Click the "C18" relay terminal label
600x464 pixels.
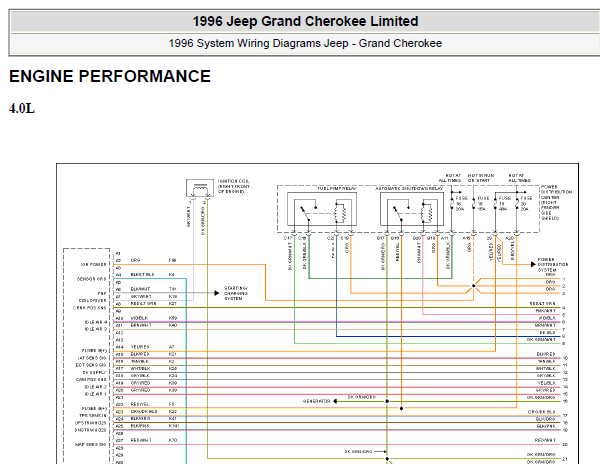pyautogui.click(x=302, y=238)
